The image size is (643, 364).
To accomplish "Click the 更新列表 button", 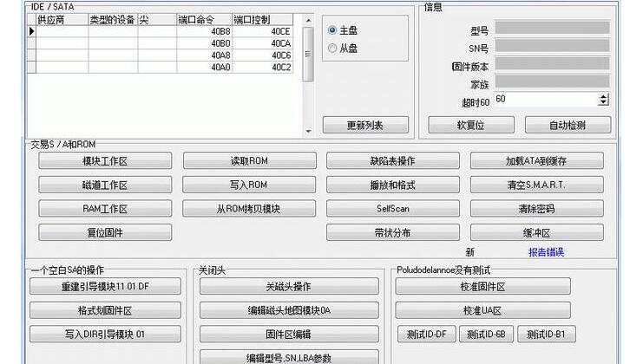I will click(x=364, y=125).
